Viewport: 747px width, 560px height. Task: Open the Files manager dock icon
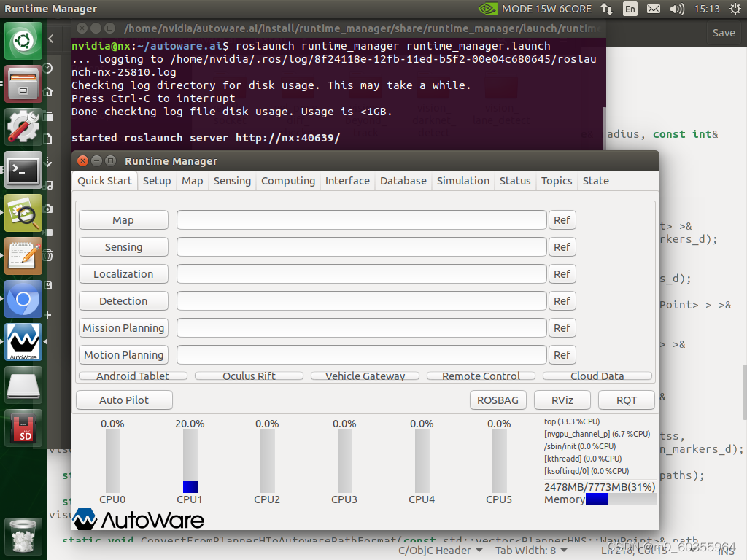coord(23,84)
